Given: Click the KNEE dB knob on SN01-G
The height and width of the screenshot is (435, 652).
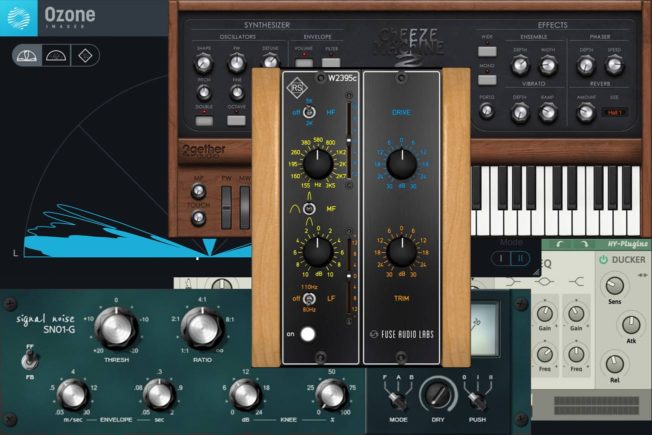Looking at the screenshot, I should pyautogui.click(x=245, y=395).
